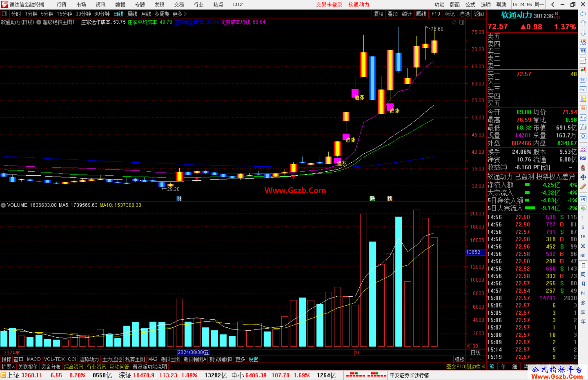Image resolution: width=588 pixels, height=380 pixels.
Task: Click the FS icon in right sidebar
Action: coord(583,199)
